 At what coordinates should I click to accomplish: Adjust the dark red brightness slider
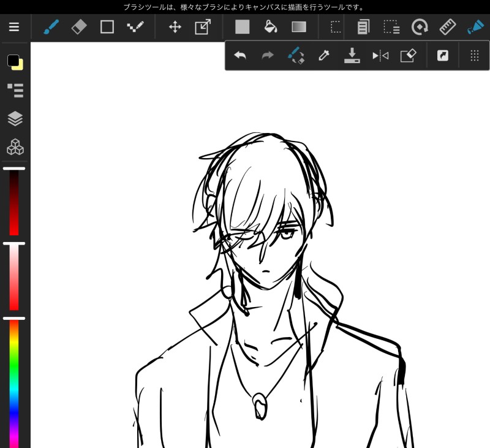14,202
